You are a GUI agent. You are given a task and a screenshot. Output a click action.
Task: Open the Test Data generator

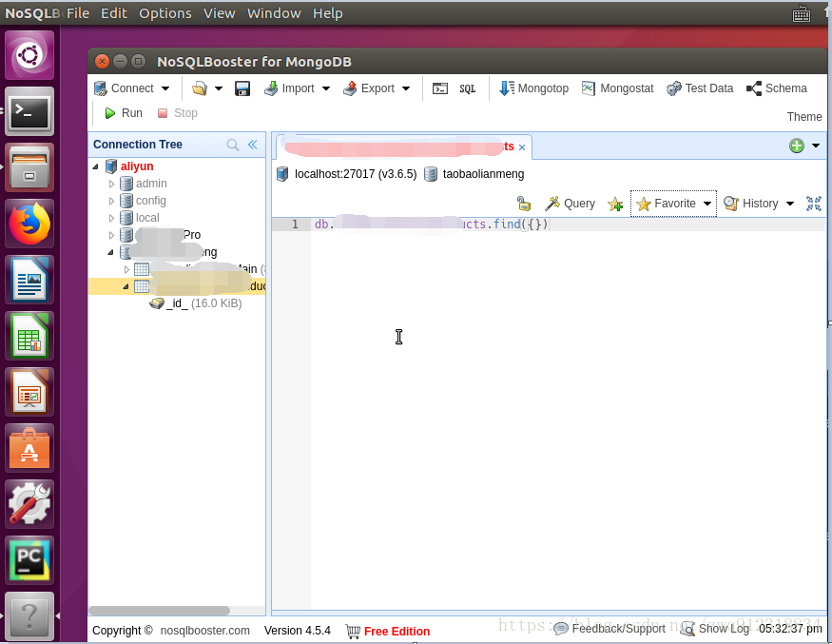tap(700, 88)
